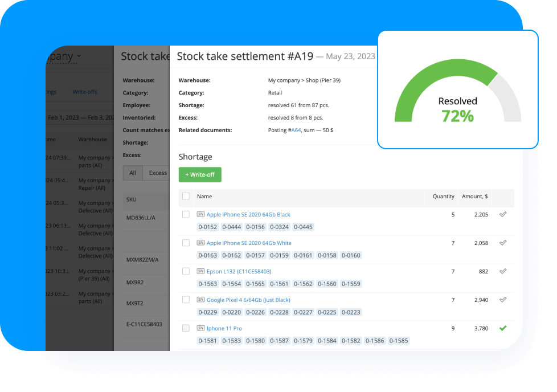Click SN badge next to Epson L132
The image size is (557, 392).
tap(200, 272)
